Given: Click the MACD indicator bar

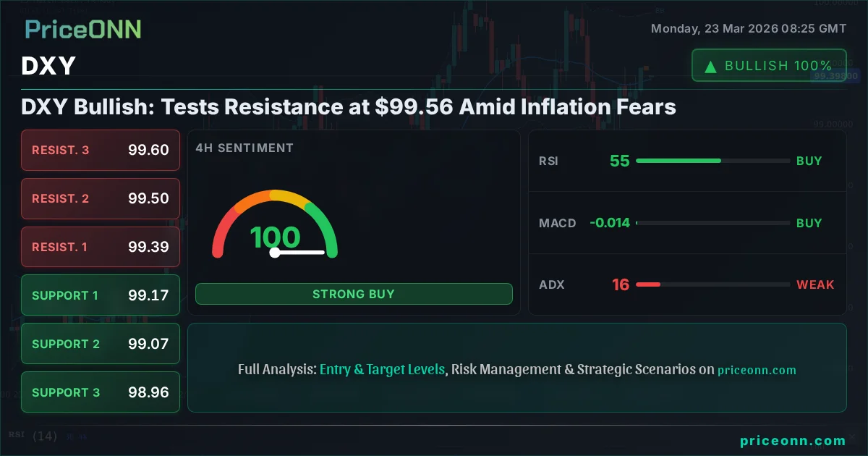Looking at the screenshot, I should [712, 223].
